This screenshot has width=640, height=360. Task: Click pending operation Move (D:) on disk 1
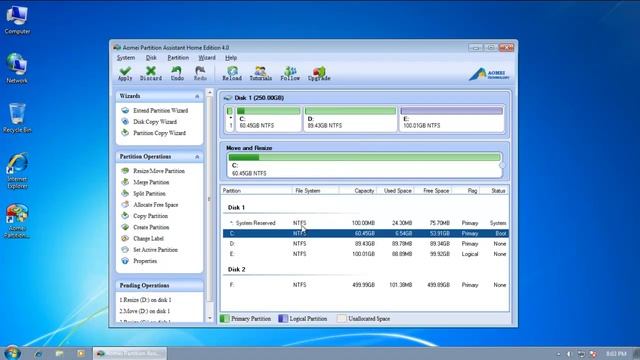point(144,311)
